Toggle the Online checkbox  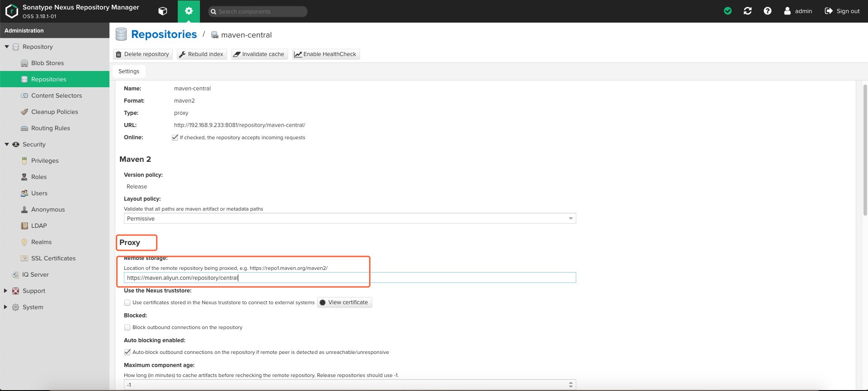pyautogui.click(x=175, y=137)
